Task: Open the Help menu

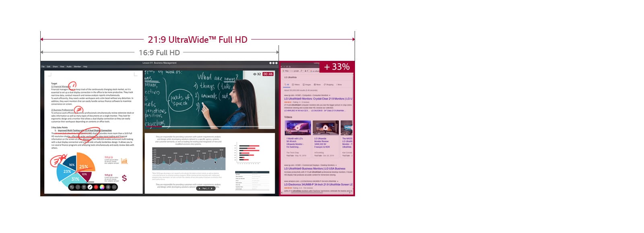Action: [x=85, y=67]
